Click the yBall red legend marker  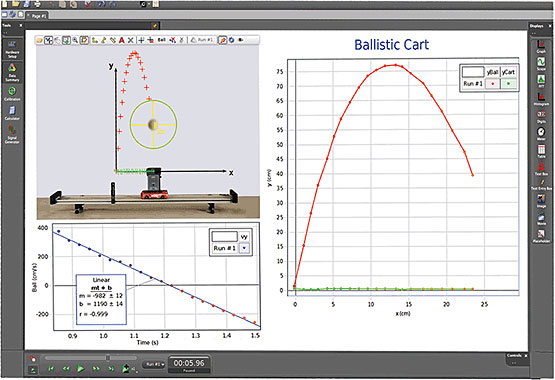[492, 84]
